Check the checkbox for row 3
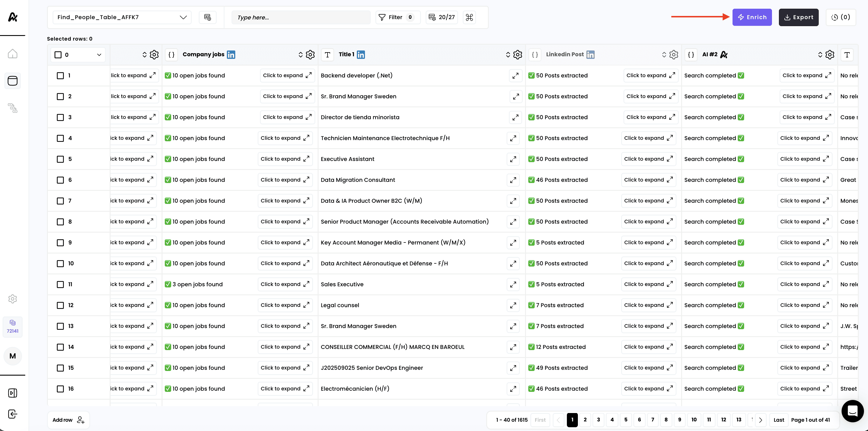This screenshot has height=431, width=868. point(60,117)
